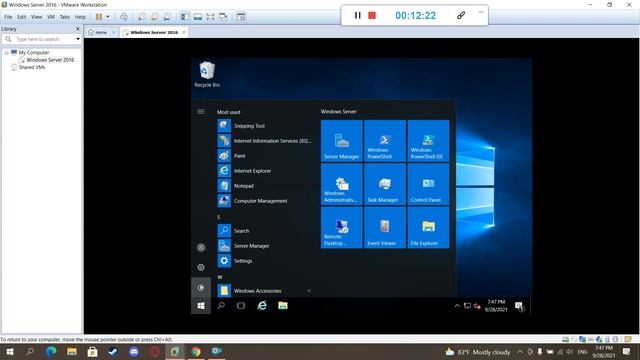Launch Internet Explorer from guest taskbar
The width and height of the screenshot is (640, 360).
pos(262,305)
